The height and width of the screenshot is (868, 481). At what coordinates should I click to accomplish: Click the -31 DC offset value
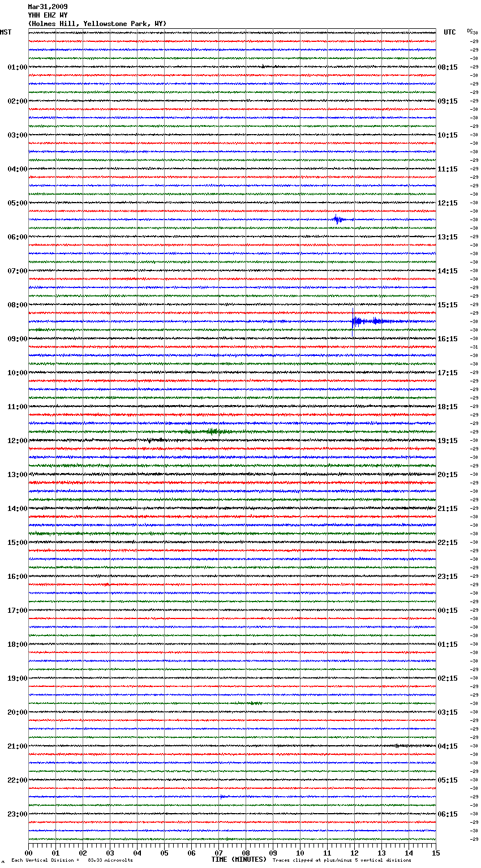click(x=474, y=347)
